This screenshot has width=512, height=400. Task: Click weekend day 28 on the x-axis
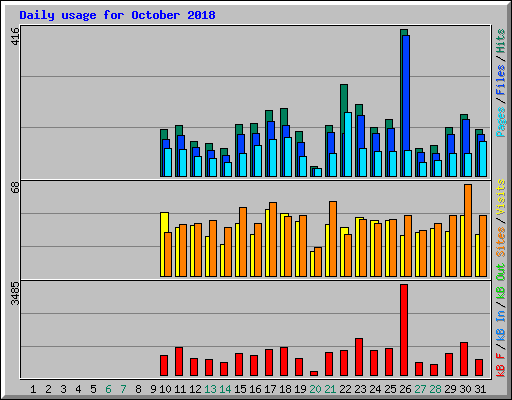pyautogui.click(x=435, y=389)
